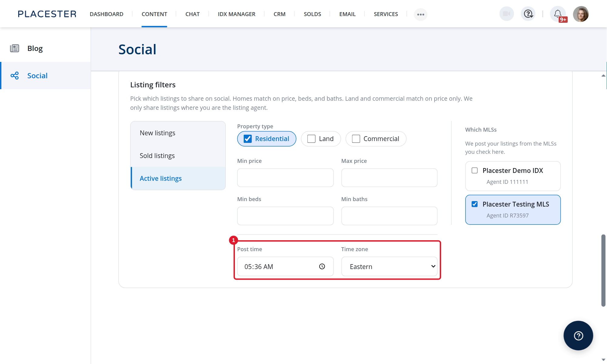Open the Solds tab
The width and height of the screenshot is (607, 364).
pyautogui.click(x=312, y=14)
